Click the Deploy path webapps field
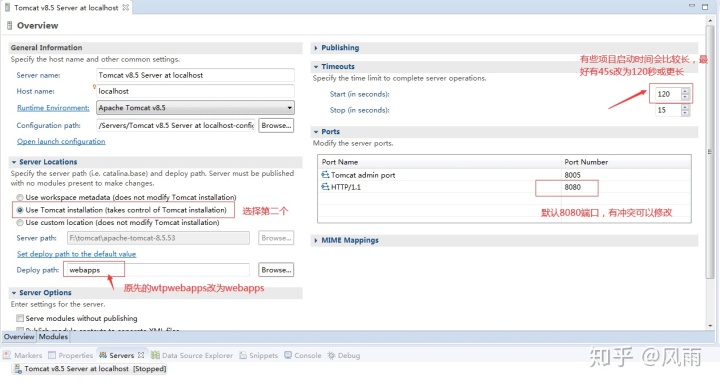This screenshot has width=720, height=386. [158, 270]
